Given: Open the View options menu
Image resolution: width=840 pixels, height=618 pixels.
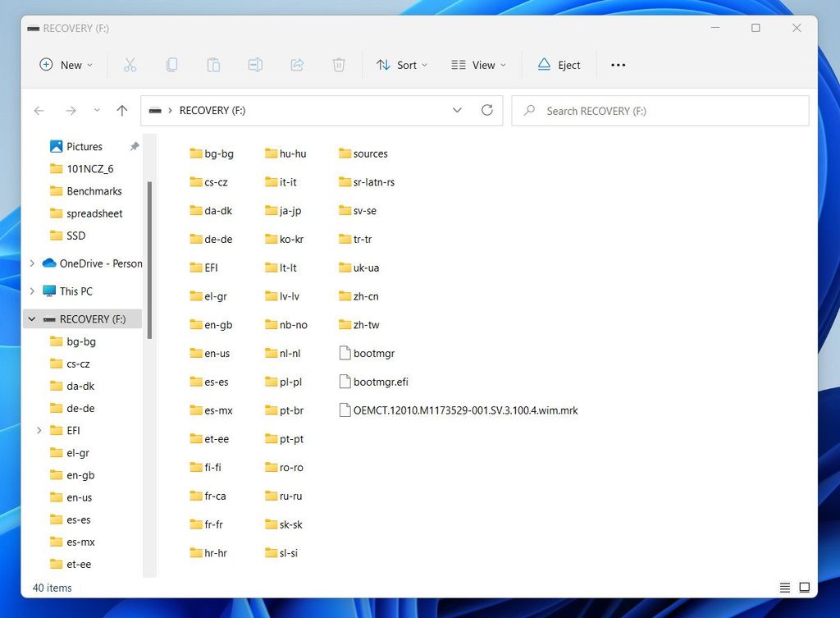Looking at the screenshot, I should pos(478,65).
